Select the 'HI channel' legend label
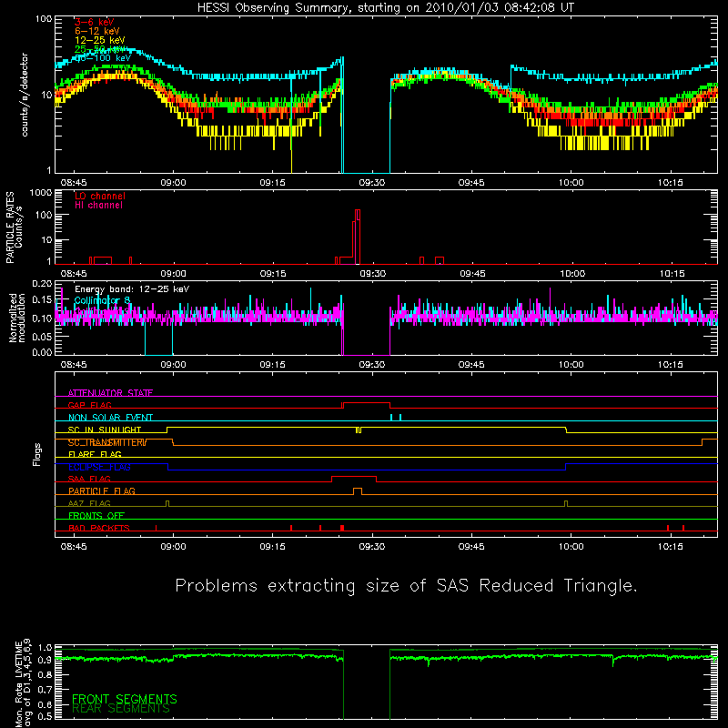 click(98, 206)
